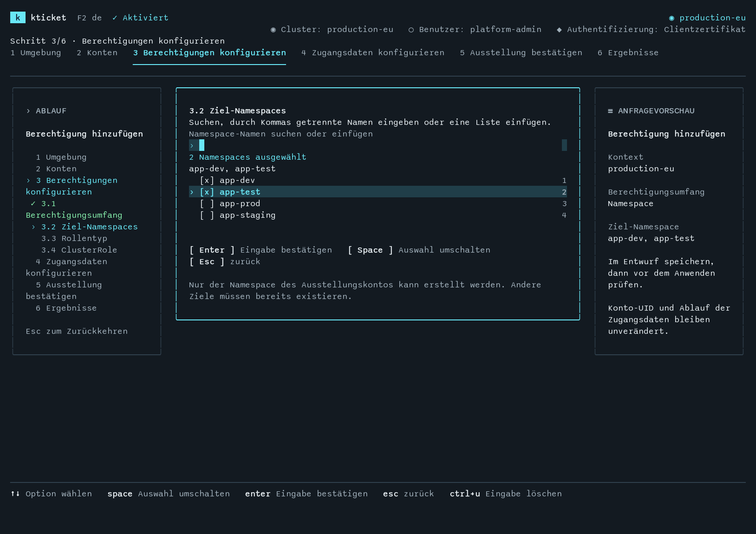This screenshot has width=756, height=534.
Task: Check the app-prod namespace
Action: click(x=207, y=203)
